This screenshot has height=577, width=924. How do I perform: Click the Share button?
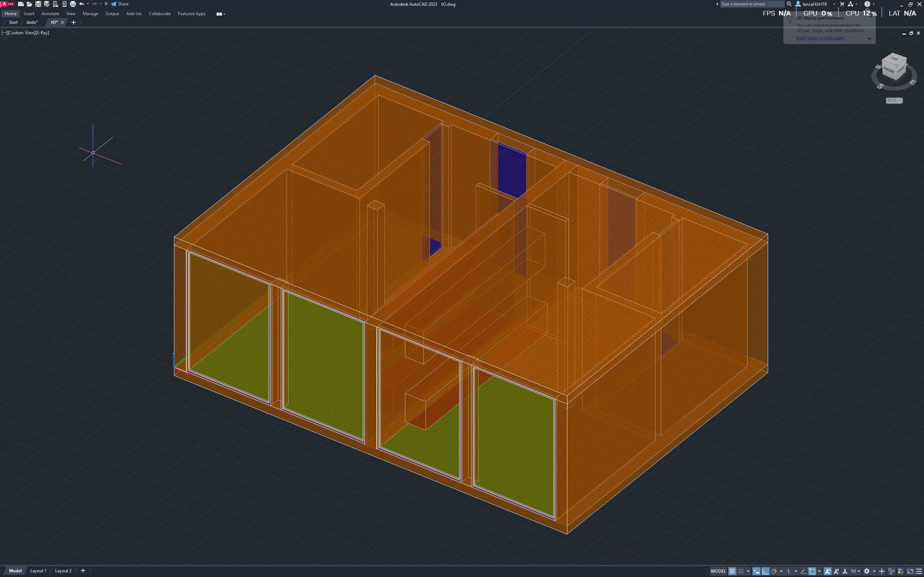pos(120,4)
